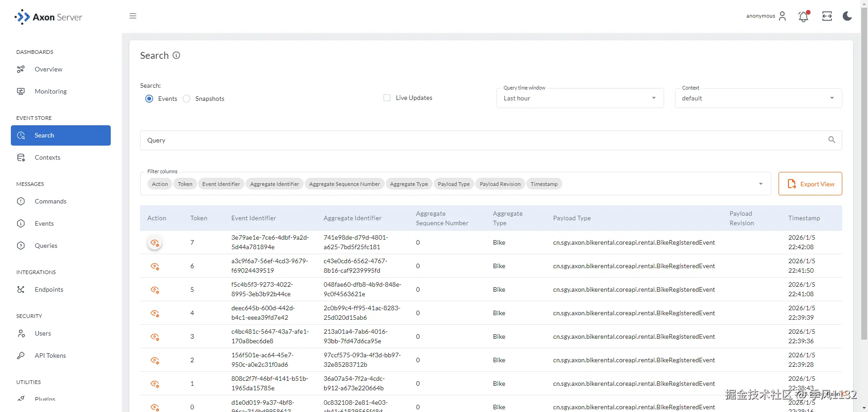868x412 pixels.
Task: Click the Aggregate Sequence Number filter chip
Action: coord(344,184)
